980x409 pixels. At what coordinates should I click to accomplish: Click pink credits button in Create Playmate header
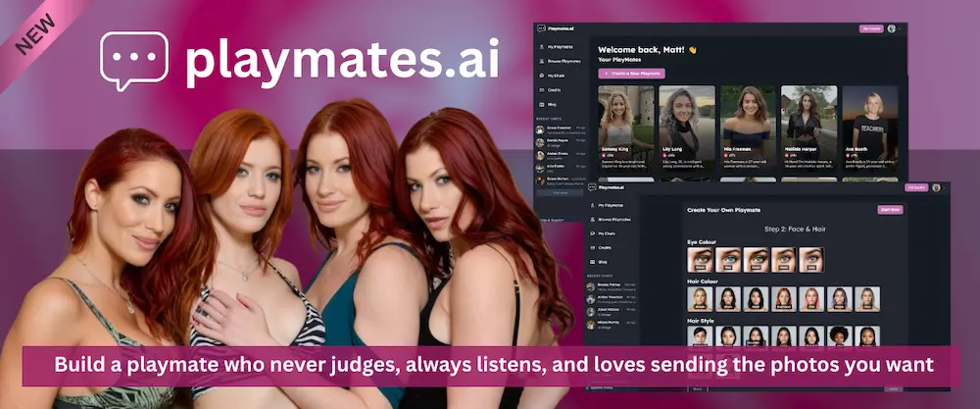pos(916,187)
